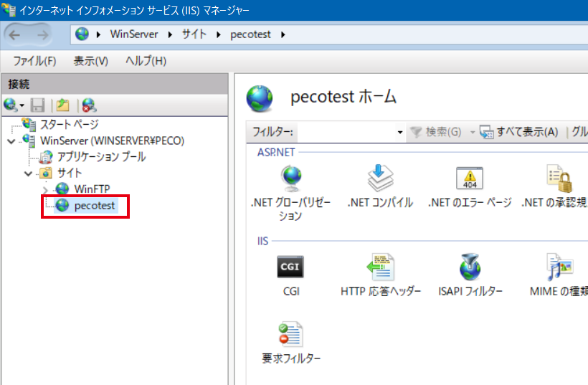588x385 pixels.
Task: Open .NET のエラー ページ feature
Action: coord(470,179)
